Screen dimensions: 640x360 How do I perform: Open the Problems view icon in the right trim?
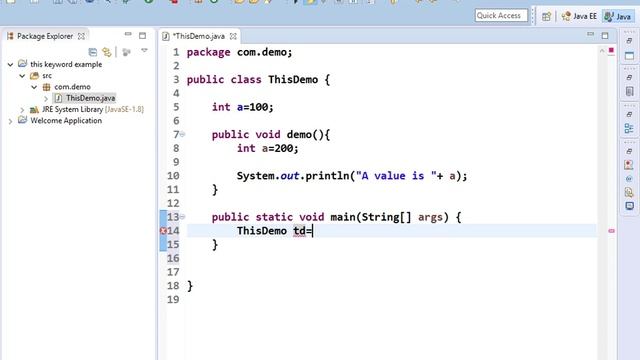tap(629, 165)
